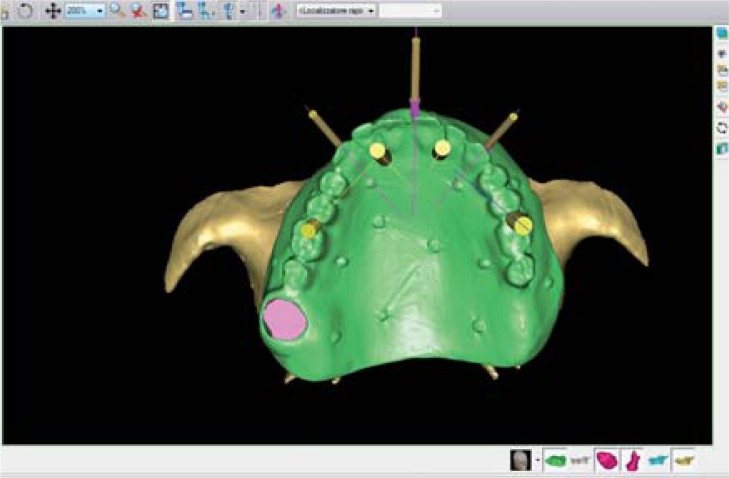Toggle green surgical guide visibility
Viewport: 729px width, 478px height.
point(555,460)
